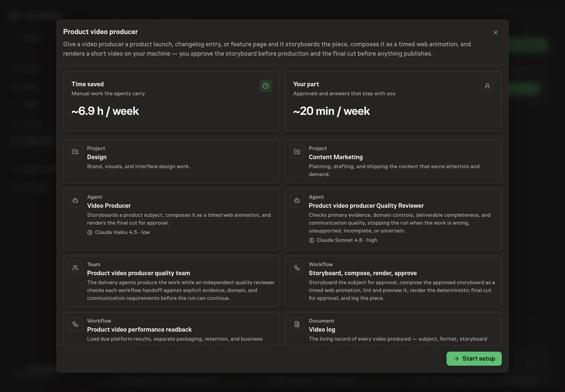
Task: Click the arrow icon inside Start setup
Action: [456, 359]
